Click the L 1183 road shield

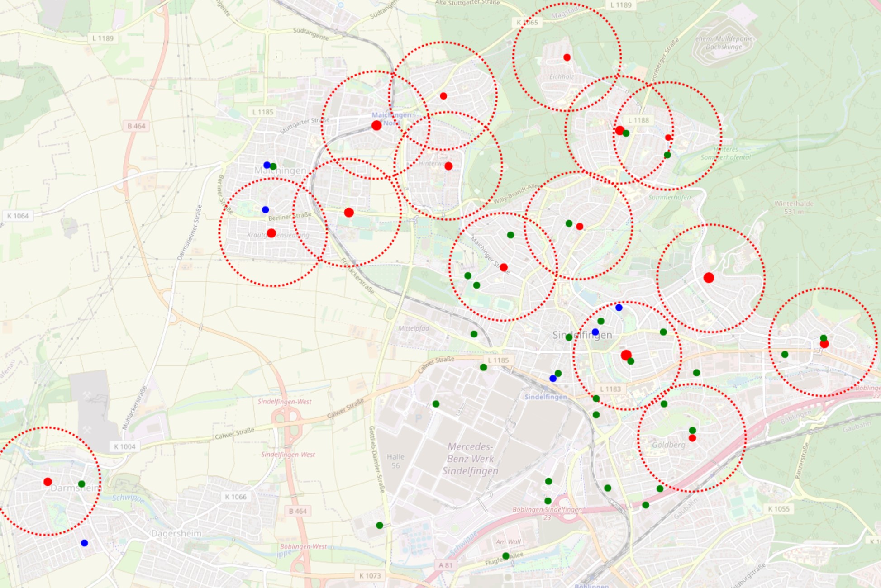click(610, 389)
